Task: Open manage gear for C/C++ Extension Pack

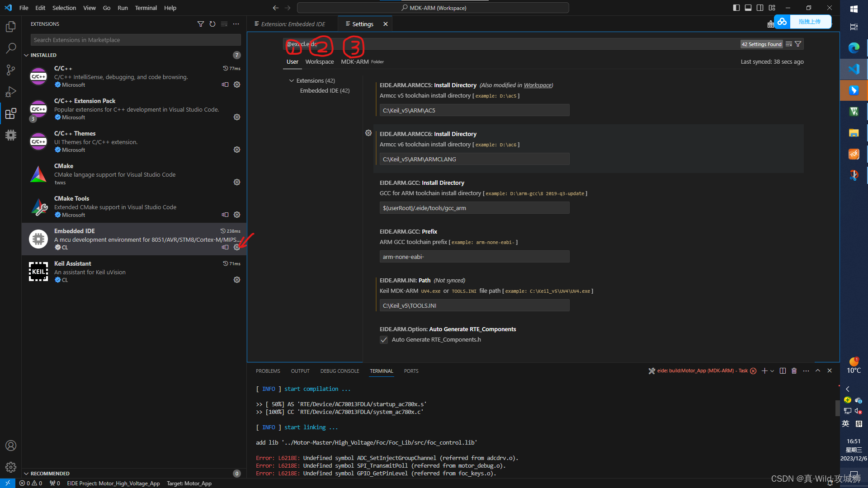Action: click(x=237, y=117)
